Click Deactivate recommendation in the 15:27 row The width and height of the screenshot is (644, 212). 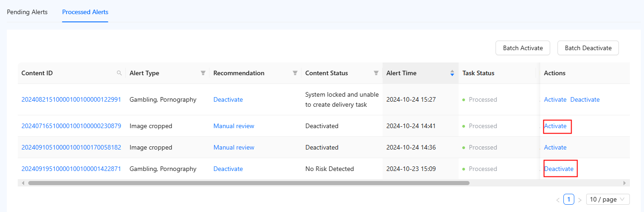[x=228, y=99]
